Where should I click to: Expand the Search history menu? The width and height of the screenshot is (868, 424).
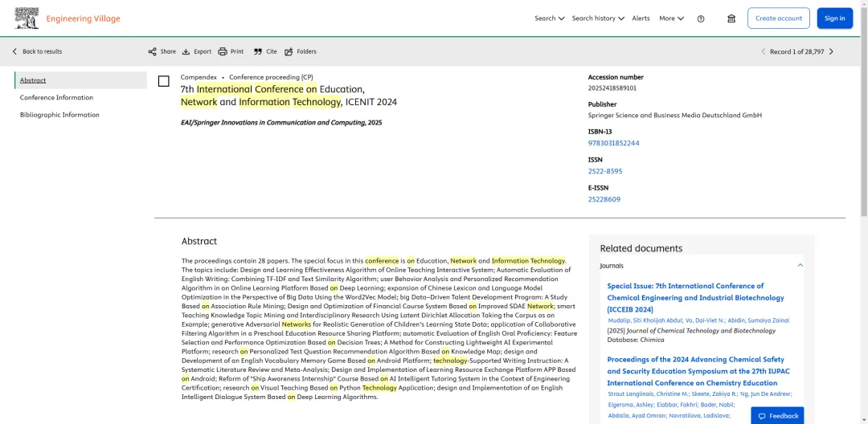[x=598, y=18]
